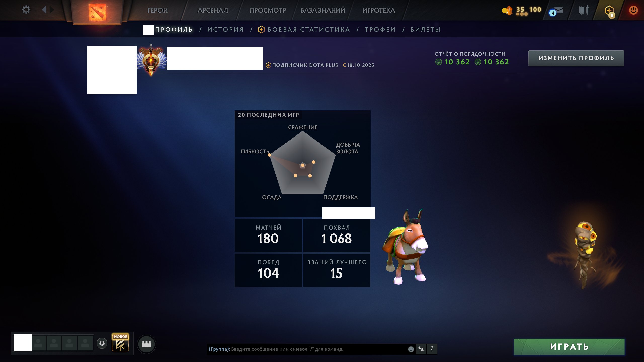
Task: Go back with the left arrow
Action: click(x=44, y=10)
